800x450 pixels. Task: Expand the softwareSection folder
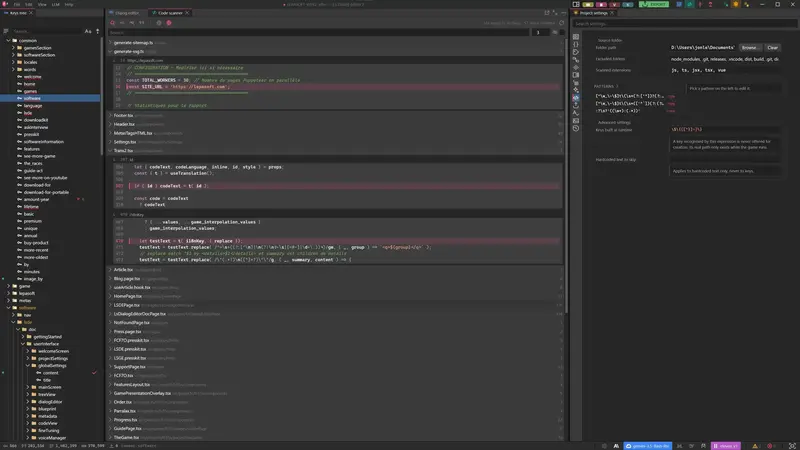tap(13, 55)
